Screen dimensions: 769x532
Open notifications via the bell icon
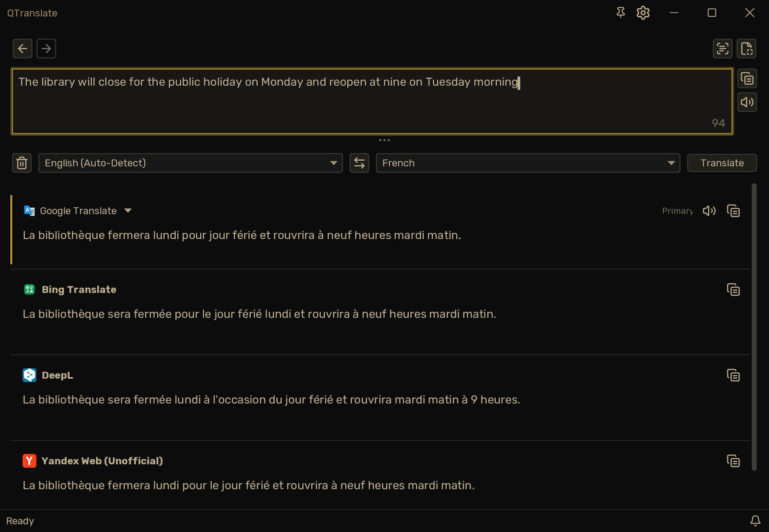tap(755, 521)
